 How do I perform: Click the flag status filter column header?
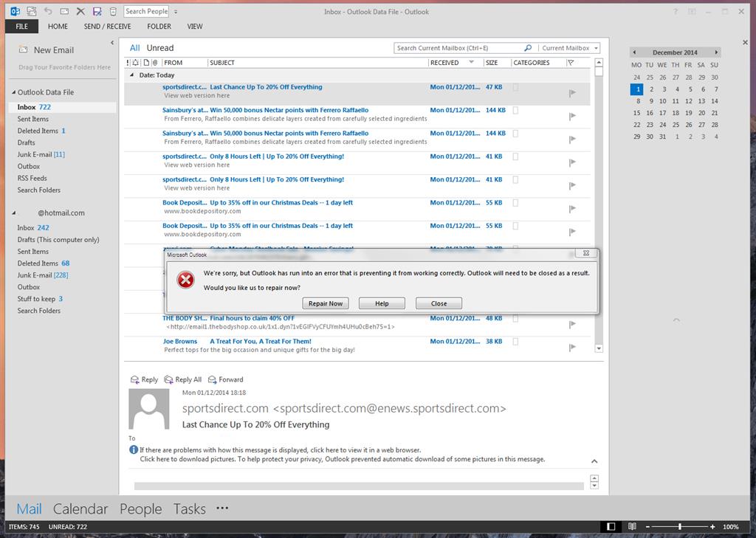pyautogui.click(x=571, y=63)
